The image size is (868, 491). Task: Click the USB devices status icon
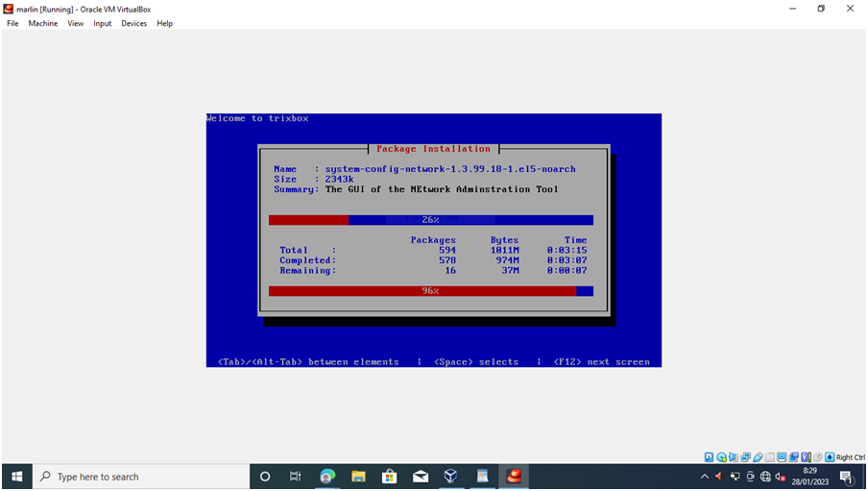tap(758, 457)
